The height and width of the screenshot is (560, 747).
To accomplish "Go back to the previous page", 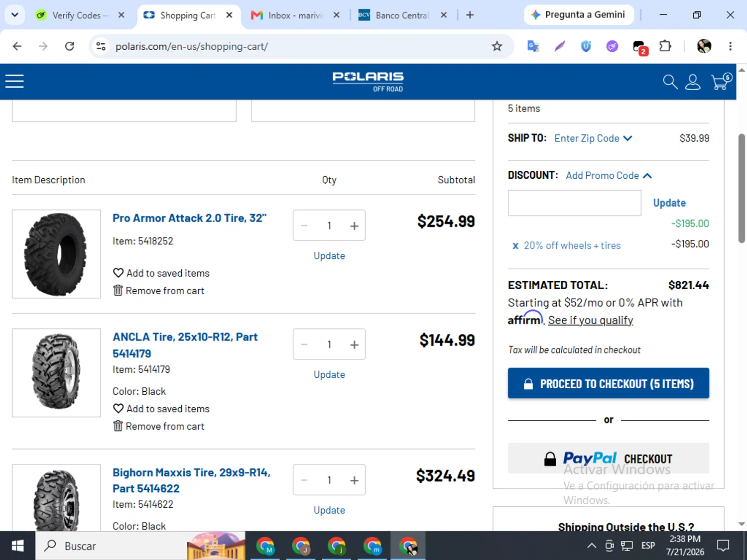I will point(17,46).
